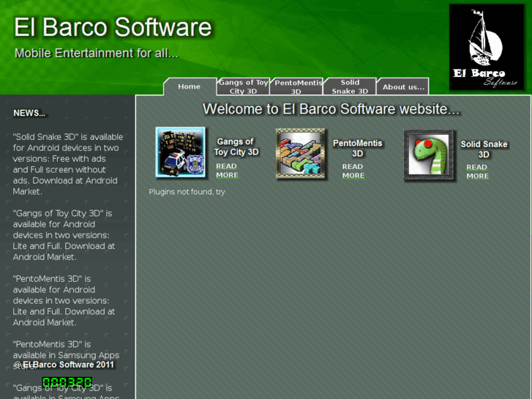This screenshot has width=532, height=399.
Task: Click Read More under Gangs of Toy City 3D
Action: coord(227,171)
